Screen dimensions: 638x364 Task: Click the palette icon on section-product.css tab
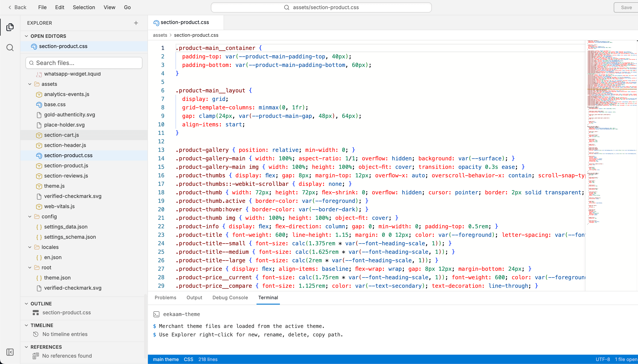point(156,23)
